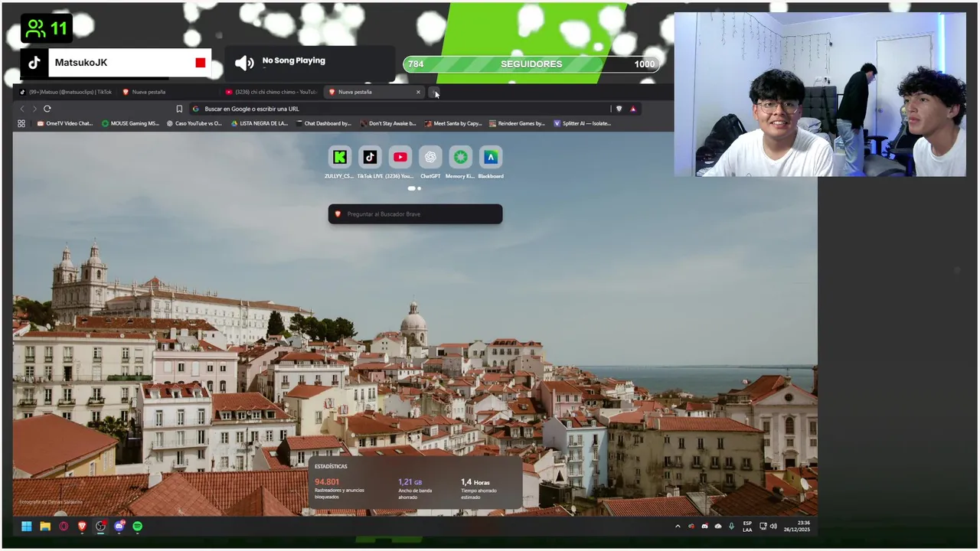This screenshot has width=980, height=551.
Task: Click the 94.801 trackers blocked statistic
Action: 341,489
